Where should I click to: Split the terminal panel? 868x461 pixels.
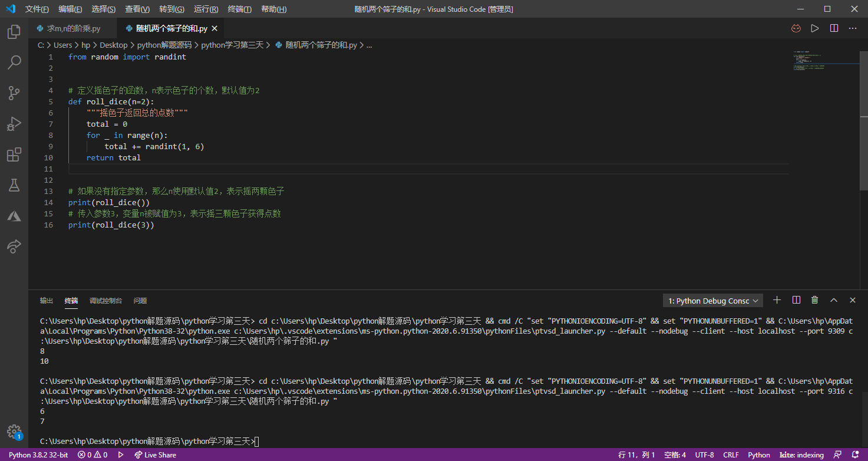[796, 300]
